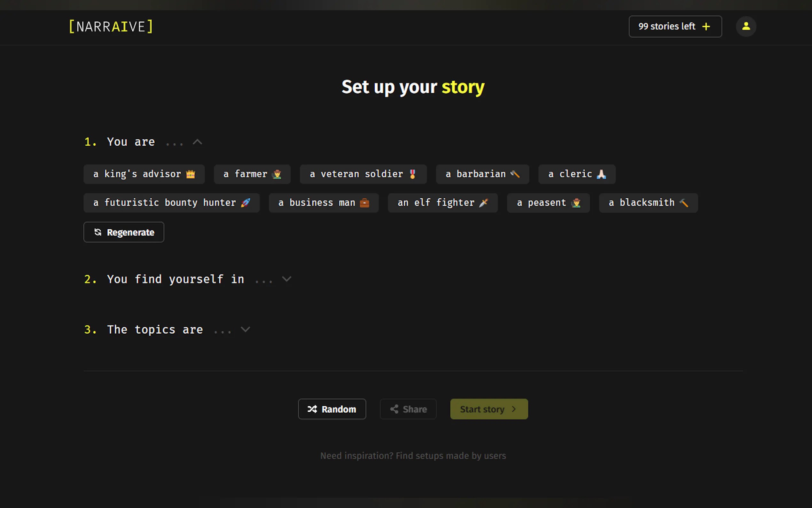Expand the 'You find yourself in' section
Screen dimensions: 812x508
pyautogui.click(x=286, y=279)
